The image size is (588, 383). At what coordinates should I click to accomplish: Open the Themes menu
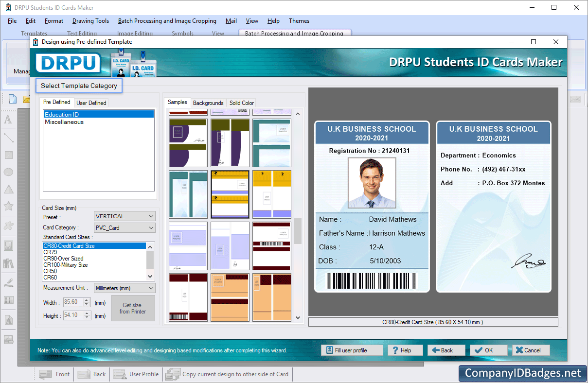click(299, 21)
